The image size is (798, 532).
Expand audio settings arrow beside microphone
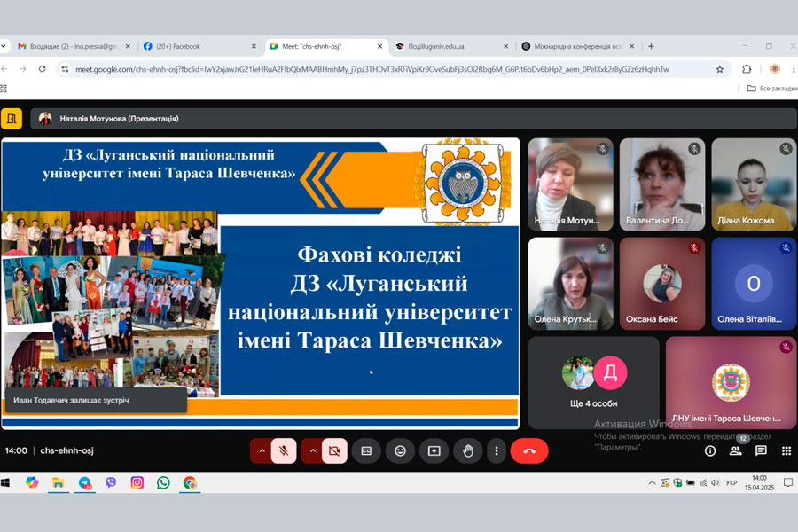[262, 450]
